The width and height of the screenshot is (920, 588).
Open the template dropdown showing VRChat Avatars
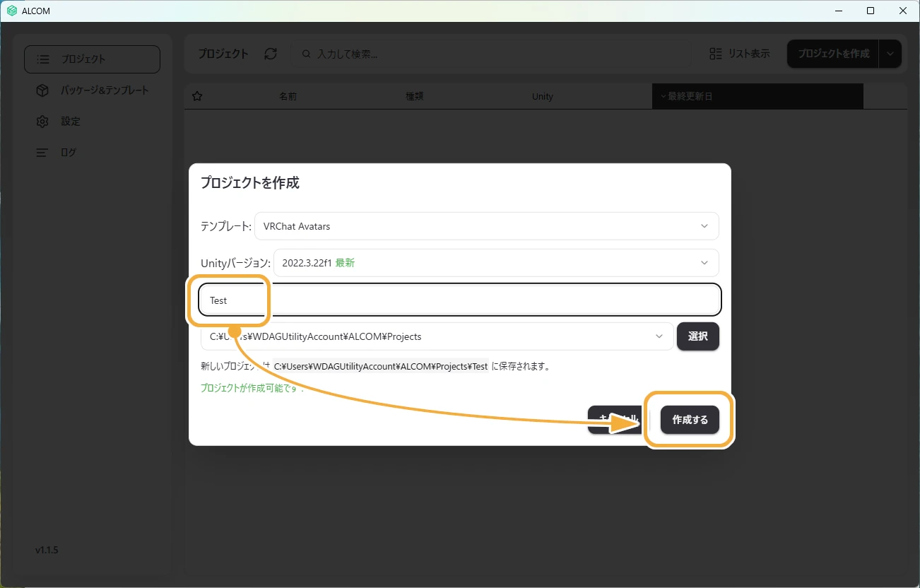coord(487,226)
